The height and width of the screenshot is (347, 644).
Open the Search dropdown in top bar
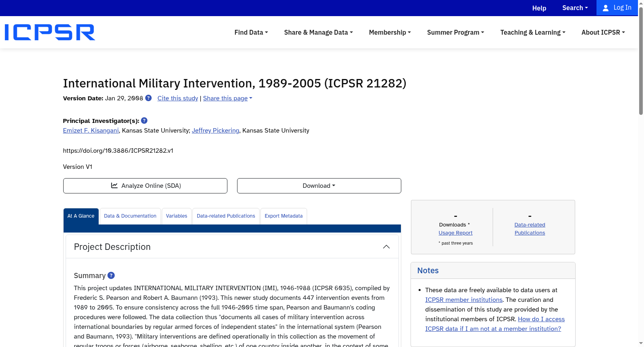point(575,8)
